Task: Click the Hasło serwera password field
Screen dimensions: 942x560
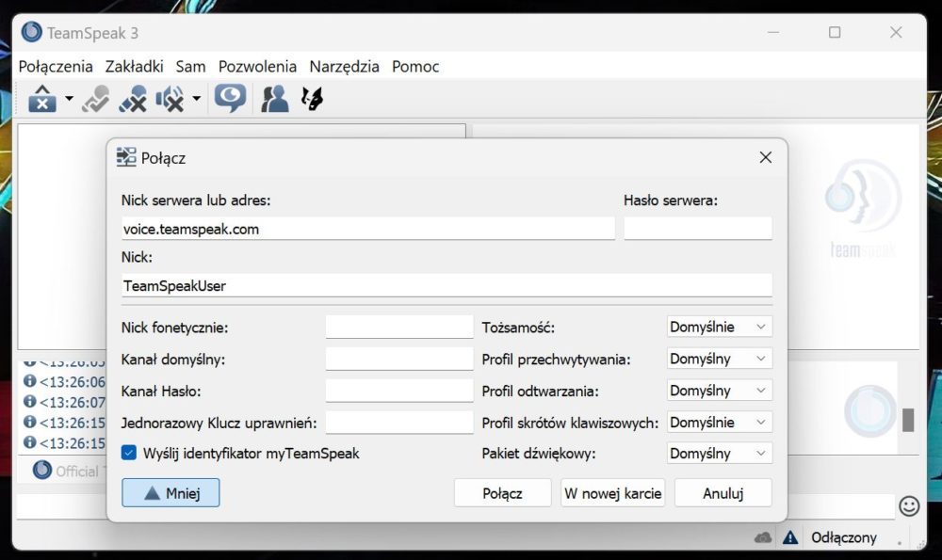Action: (697, 229)
